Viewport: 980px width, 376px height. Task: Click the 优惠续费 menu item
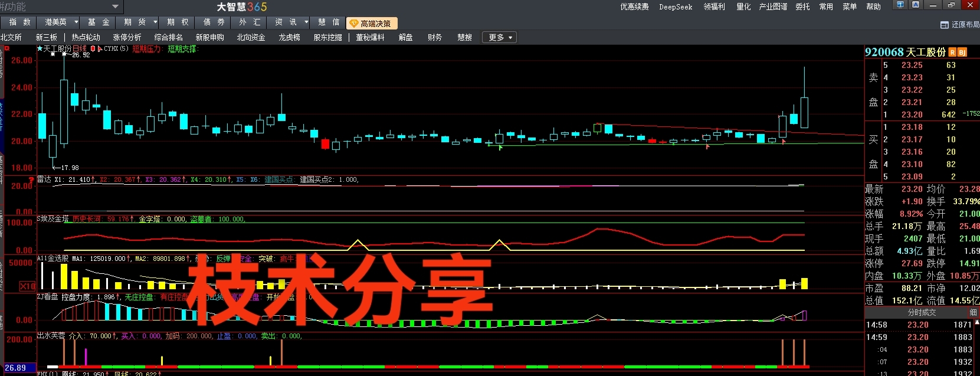coord(634,6)
